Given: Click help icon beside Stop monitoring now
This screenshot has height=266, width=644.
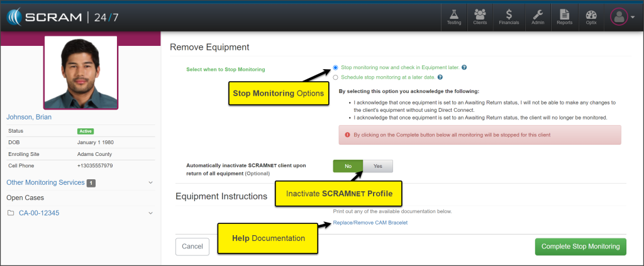Looking at the screenshot, I should 464,67.
